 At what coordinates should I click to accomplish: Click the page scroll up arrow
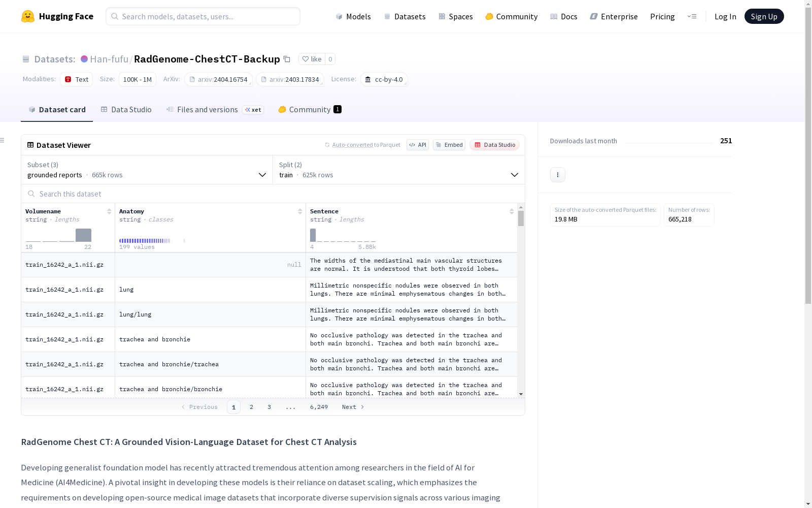(x=808, y=4)
